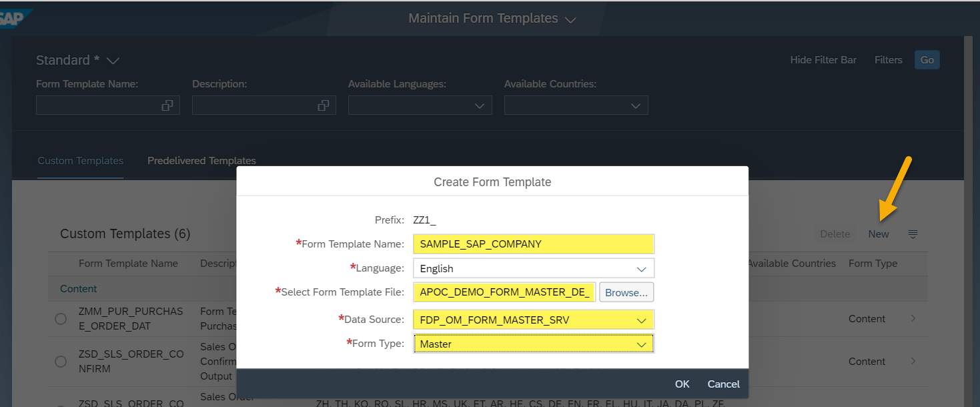Click the Description filter field

coord(264,105)
